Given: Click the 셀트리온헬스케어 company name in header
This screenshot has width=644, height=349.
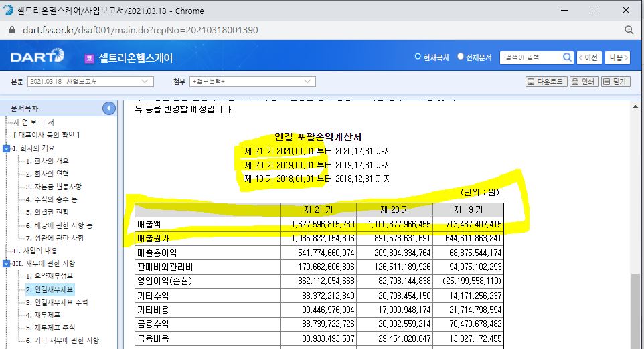Looking at the screenshot, I should 135,58.
